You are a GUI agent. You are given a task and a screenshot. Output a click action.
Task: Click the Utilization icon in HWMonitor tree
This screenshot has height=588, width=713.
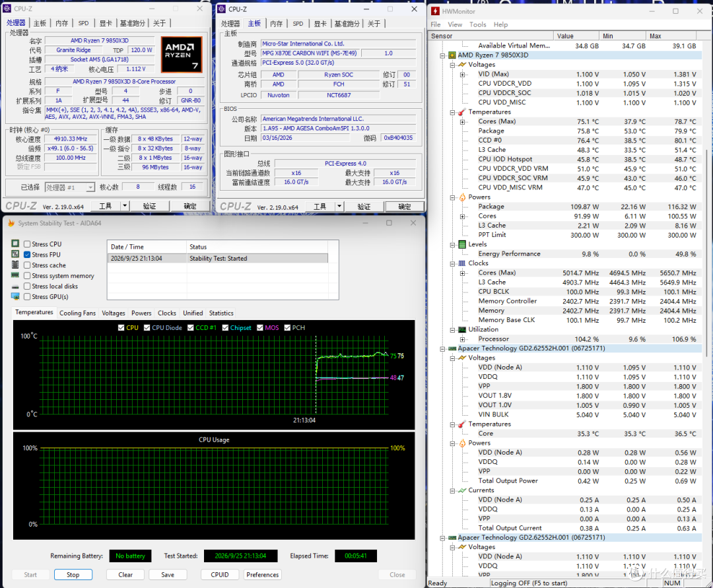[462, 329]
